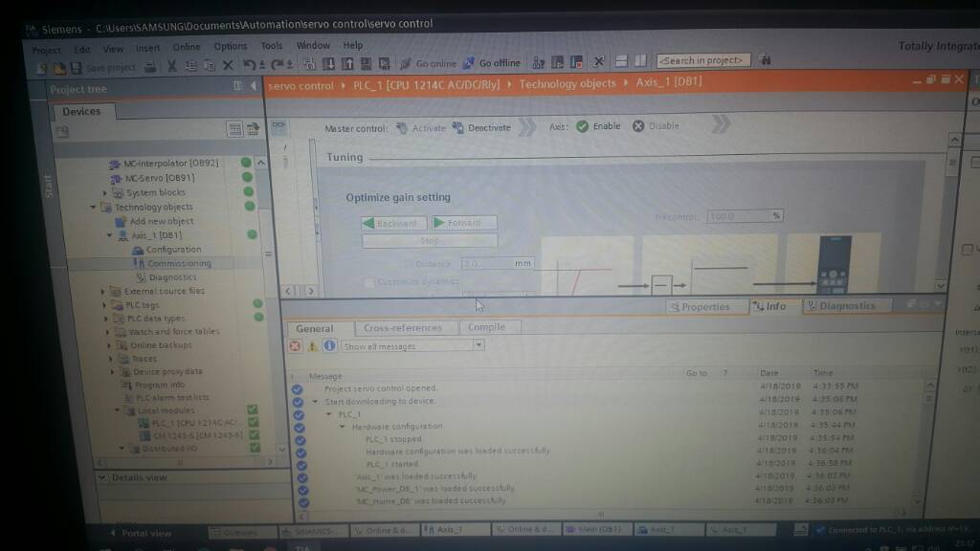Collapse the Project tree panel with the arrow icon

coord(253,85)
